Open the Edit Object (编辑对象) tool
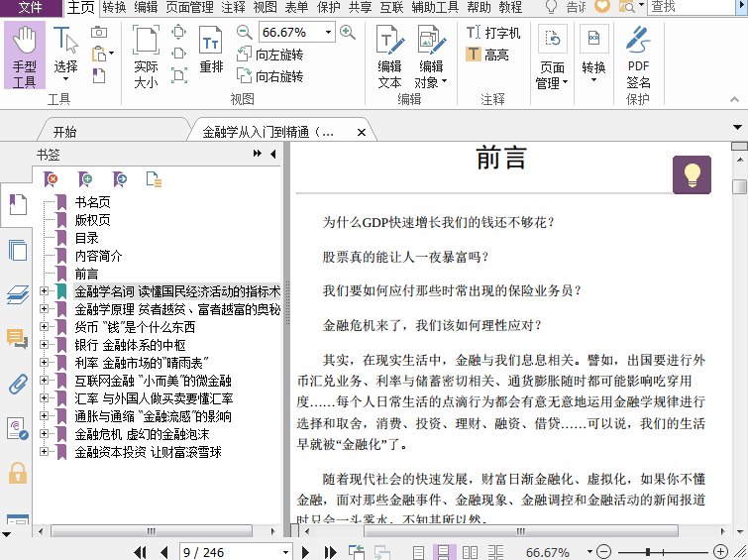The width and height of the screenshot is (748, 560). pyautogui.click(x=431, y=56)
